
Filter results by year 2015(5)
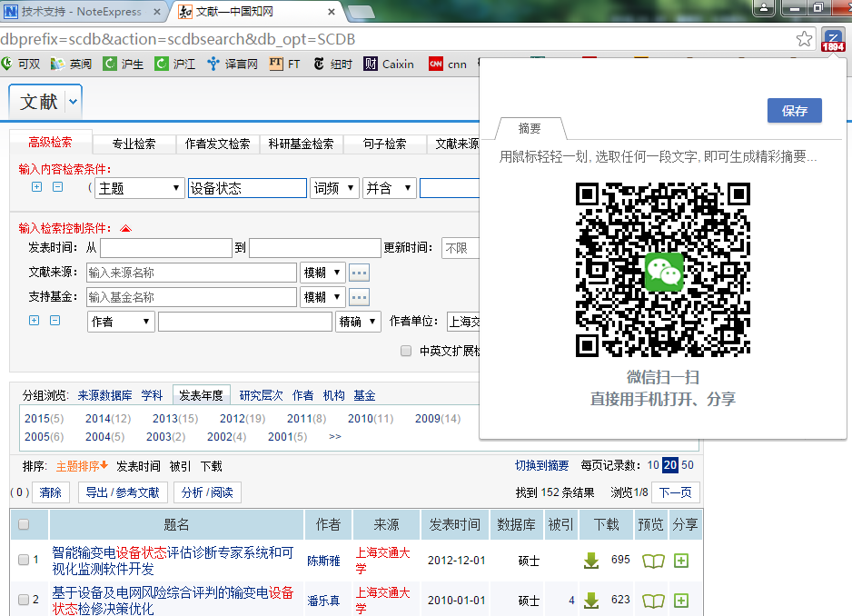click(x=44, y=419)
